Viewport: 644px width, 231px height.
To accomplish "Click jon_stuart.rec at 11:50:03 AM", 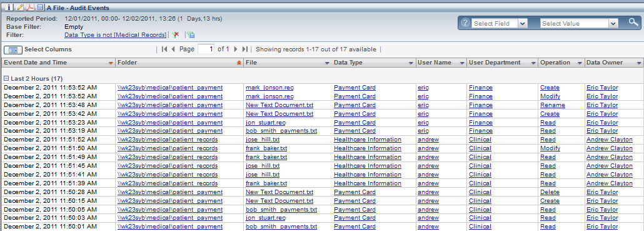I will pyautogui.click(x=265, y=218).
